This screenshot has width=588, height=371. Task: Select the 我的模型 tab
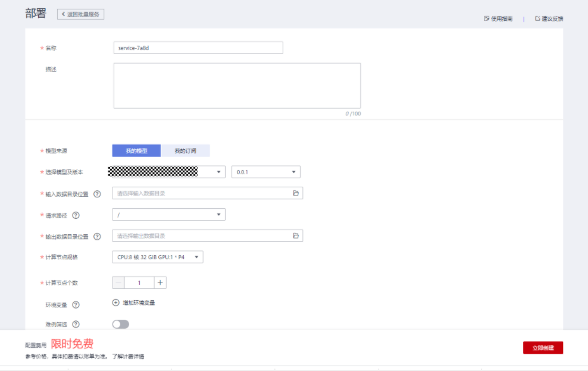pos(136,151)
